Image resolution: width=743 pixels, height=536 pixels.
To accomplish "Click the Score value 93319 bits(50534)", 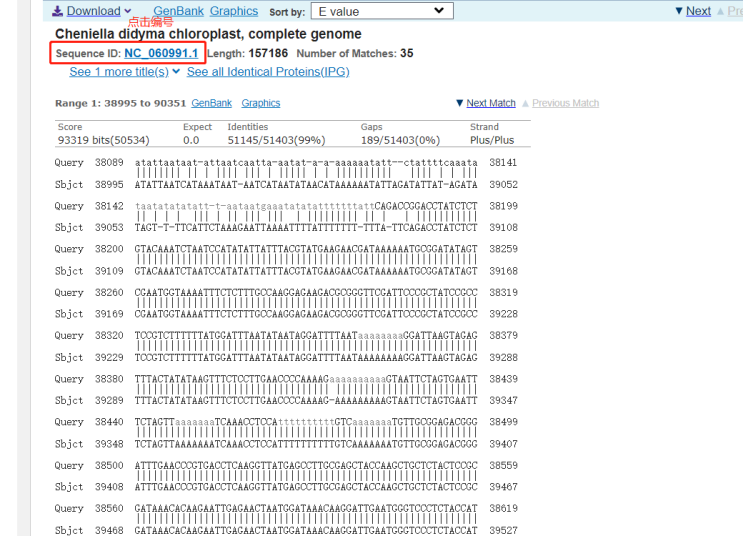I will click(x=103, y=140).
